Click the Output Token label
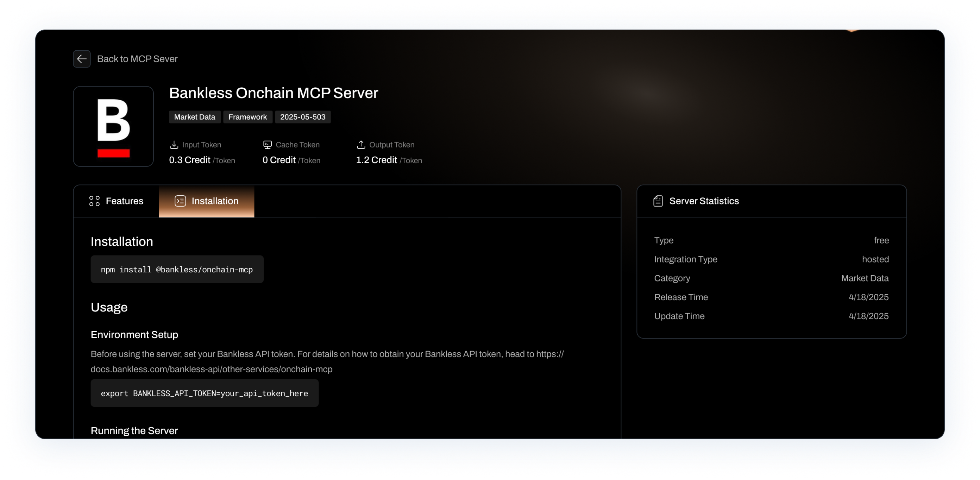 (392, 145)
